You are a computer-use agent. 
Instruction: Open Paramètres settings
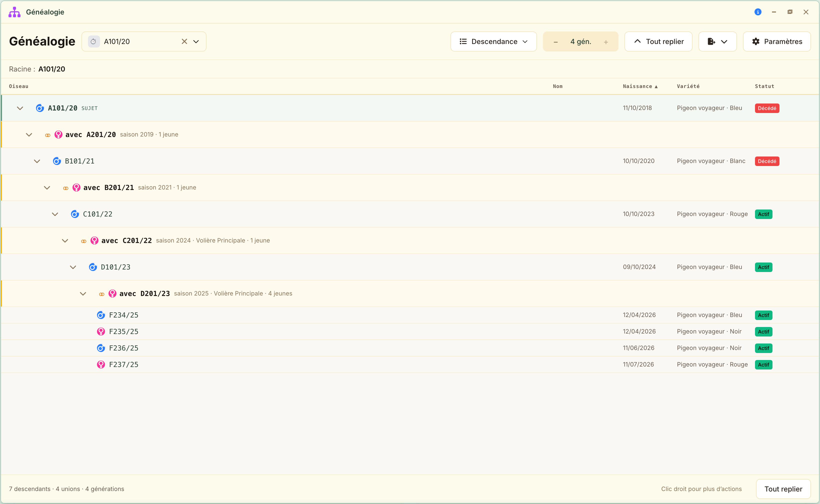click(777, 41)
